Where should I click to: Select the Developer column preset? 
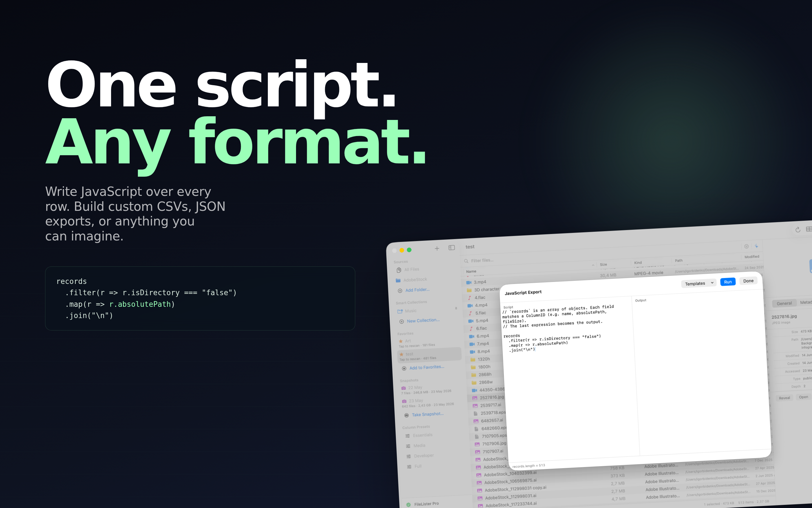(x=420, y=456)
